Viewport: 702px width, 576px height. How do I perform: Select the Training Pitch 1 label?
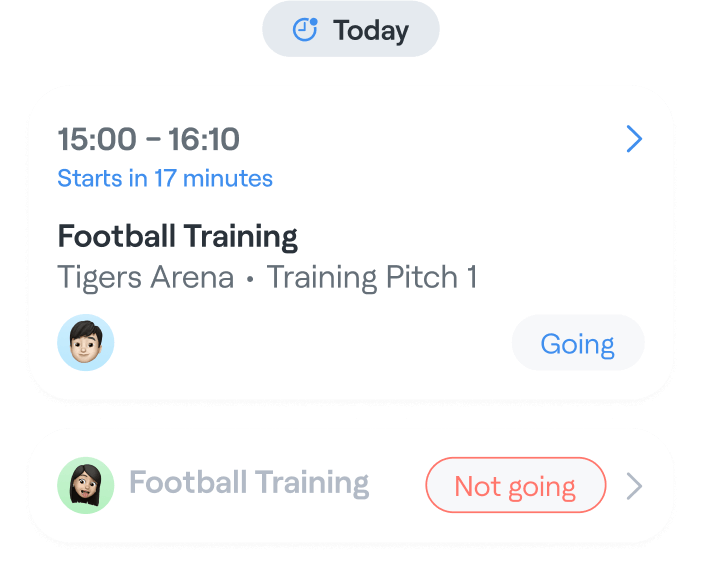(372, 277)
